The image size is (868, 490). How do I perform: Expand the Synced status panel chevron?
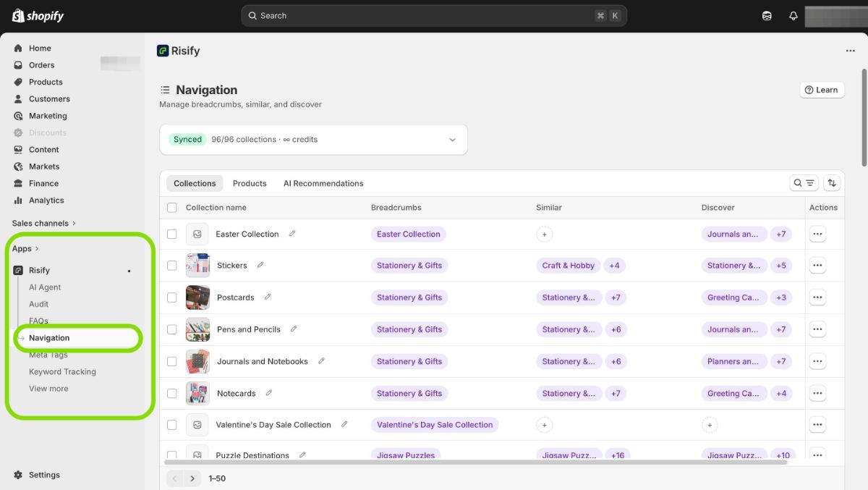coord(453,140)
